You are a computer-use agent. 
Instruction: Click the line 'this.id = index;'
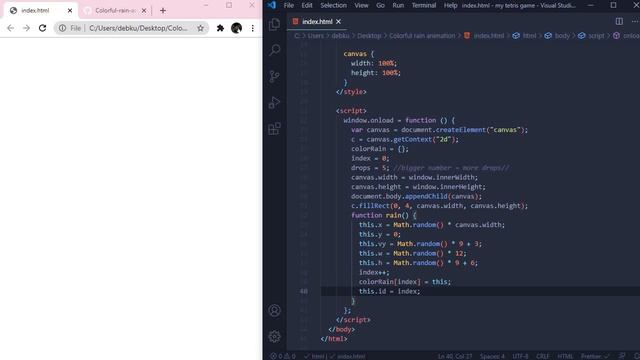[x=389, y=291]
